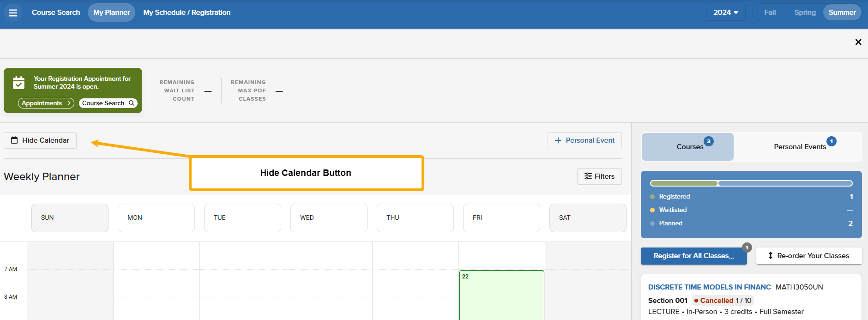Viewport: 868px width, 320px height.
Task: Click the Remaining Wait List Count label
Action: coord(177,91)
